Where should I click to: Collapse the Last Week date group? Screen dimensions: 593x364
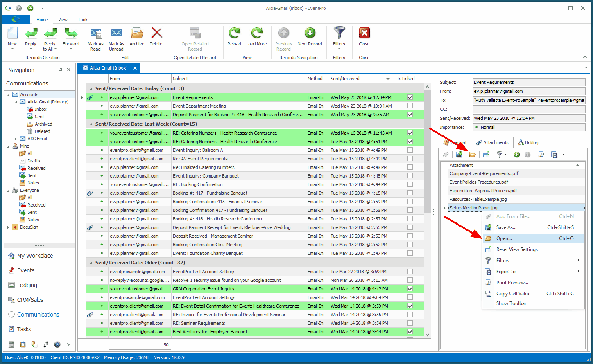tap(91, 124)
